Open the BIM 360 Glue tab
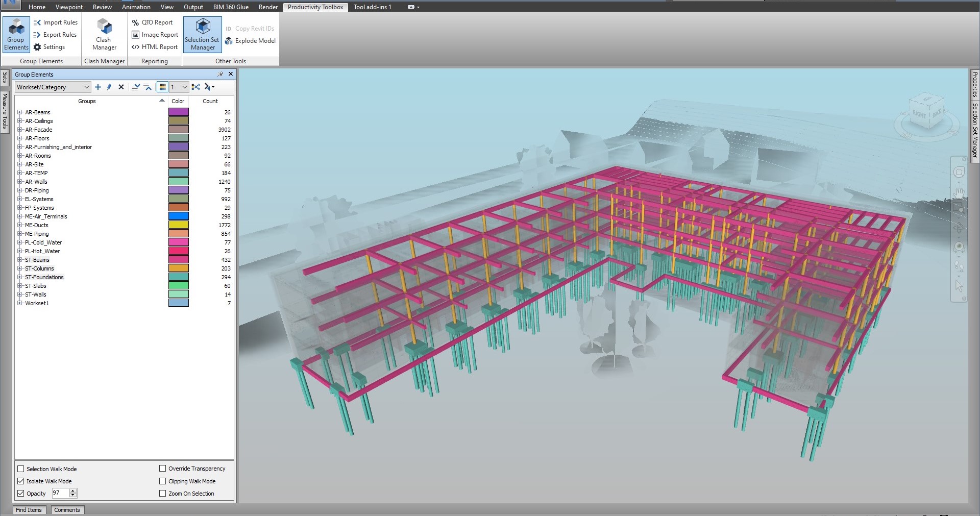The height and width of the screenshot is (516, 980). [x=231, y=7]
